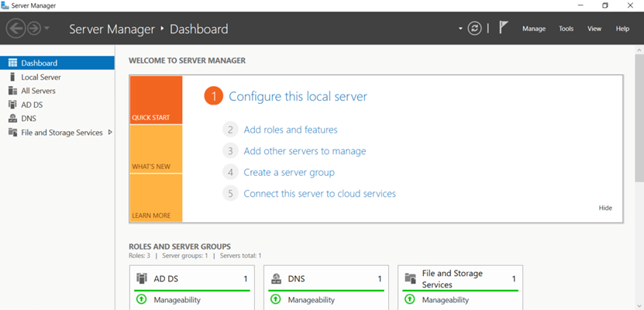This screenshot has width=644, height=310.
Task: Open the LEARN MORE tab
Action: click(157, 198)
